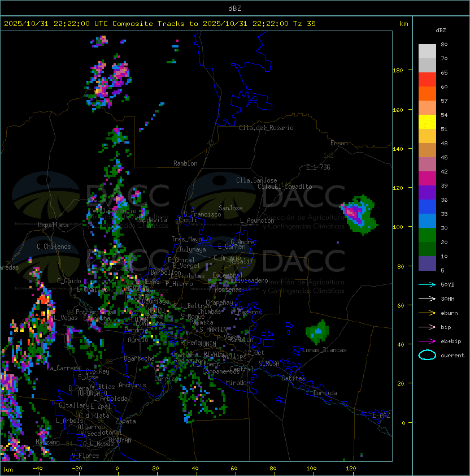The width and height of the screenshot is (470, 476).
Task: Click the eburn legend label
Action: point(449,313)
